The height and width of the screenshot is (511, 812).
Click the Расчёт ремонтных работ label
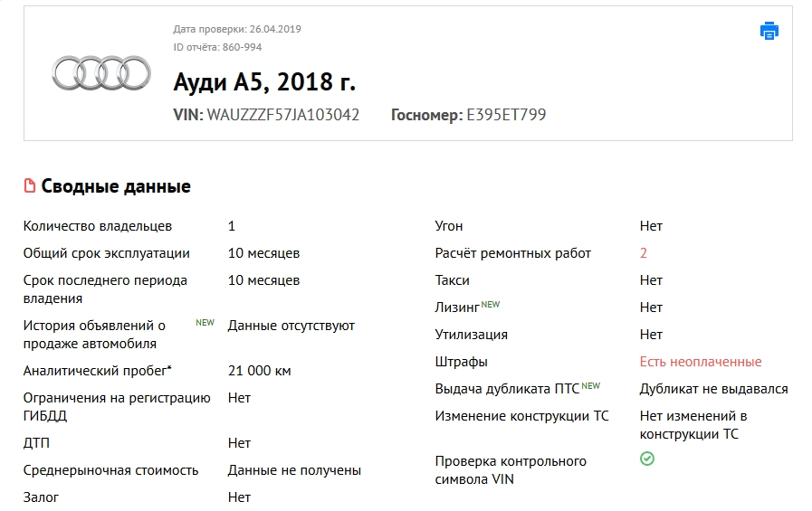(513, 253)
